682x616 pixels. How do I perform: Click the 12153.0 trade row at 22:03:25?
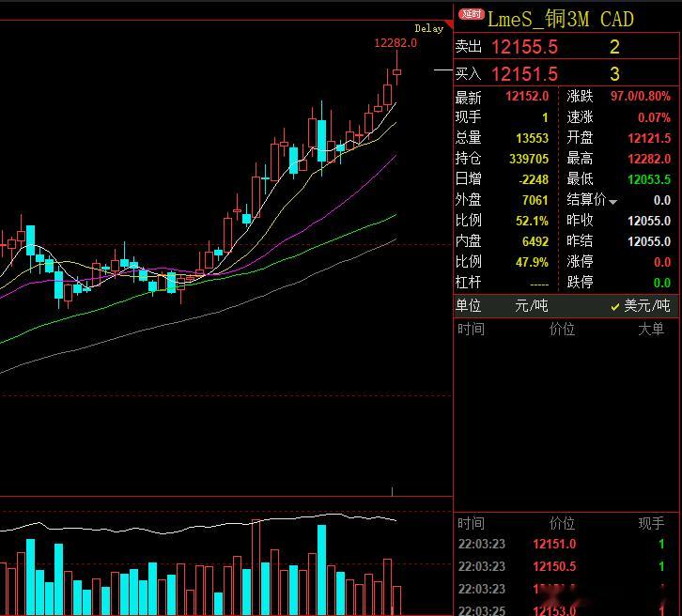561,610
